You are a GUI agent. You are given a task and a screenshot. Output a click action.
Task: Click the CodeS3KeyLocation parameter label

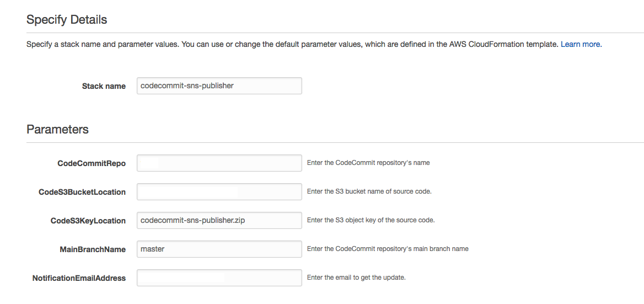tap(88, 221)
